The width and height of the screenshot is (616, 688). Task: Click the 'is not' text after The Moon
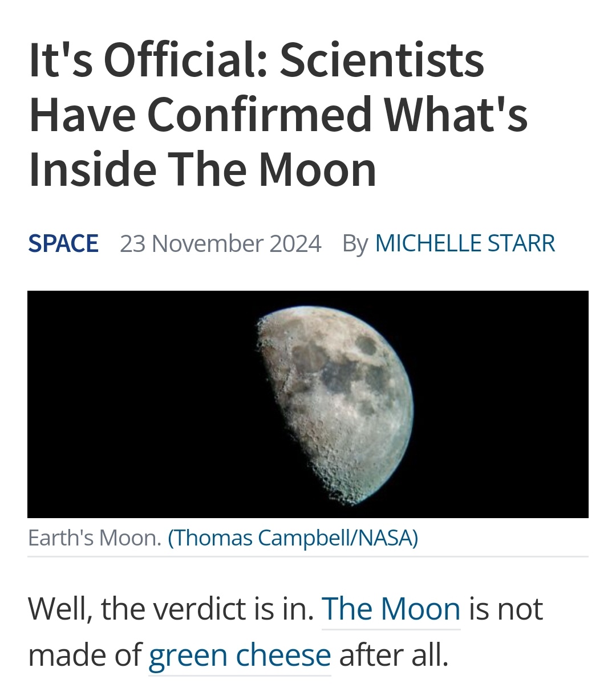point(506,609)
